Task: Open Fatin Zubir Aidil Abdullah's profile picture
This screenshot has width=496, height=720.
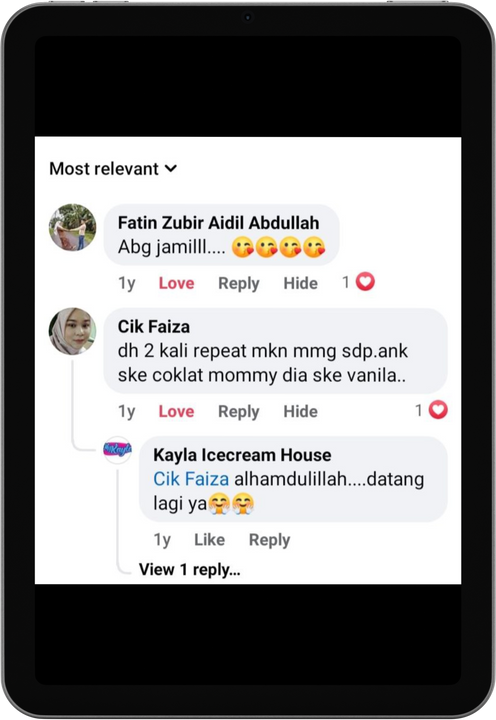Action: (x=73, y=227)
